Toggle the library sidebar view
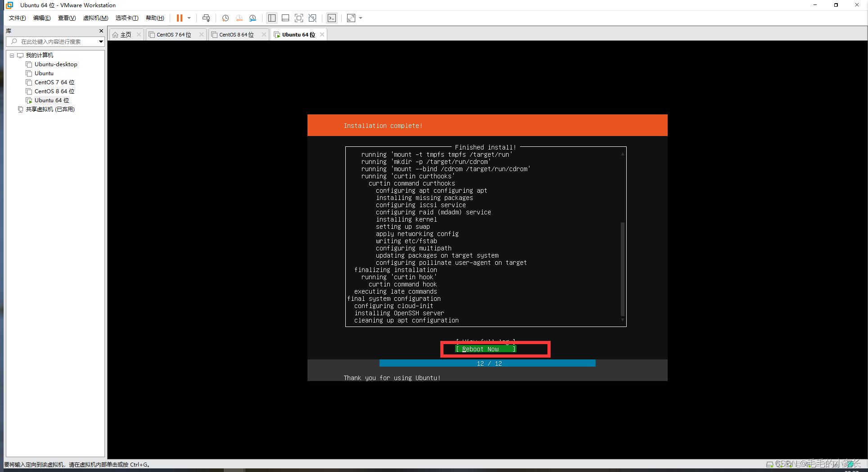 [272, 18]
